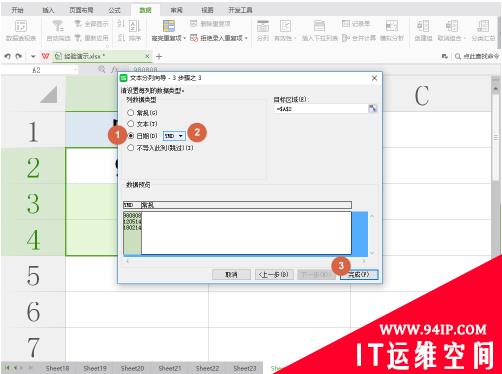Expand the 拒绝录入重复项 dropdown
Screen dimensions: 502x374
coord(246,38)
